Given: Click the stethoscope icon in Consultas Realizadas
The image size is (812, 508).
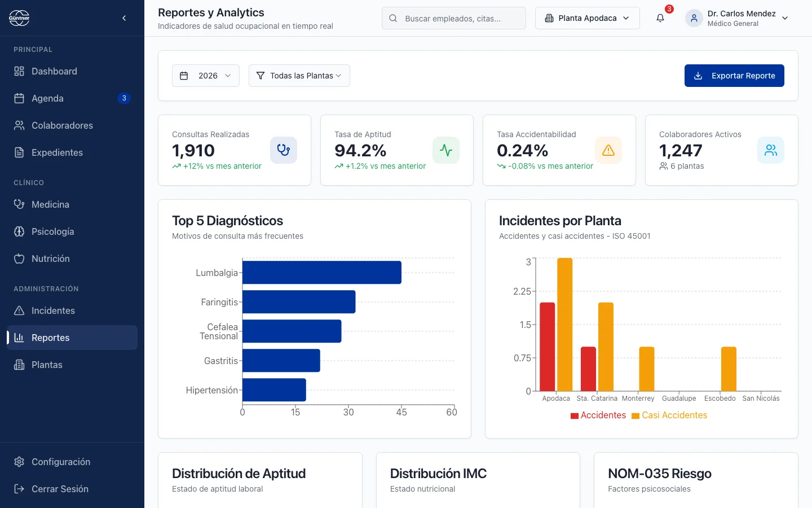Looking at the screenshot, I should point(283,150).
